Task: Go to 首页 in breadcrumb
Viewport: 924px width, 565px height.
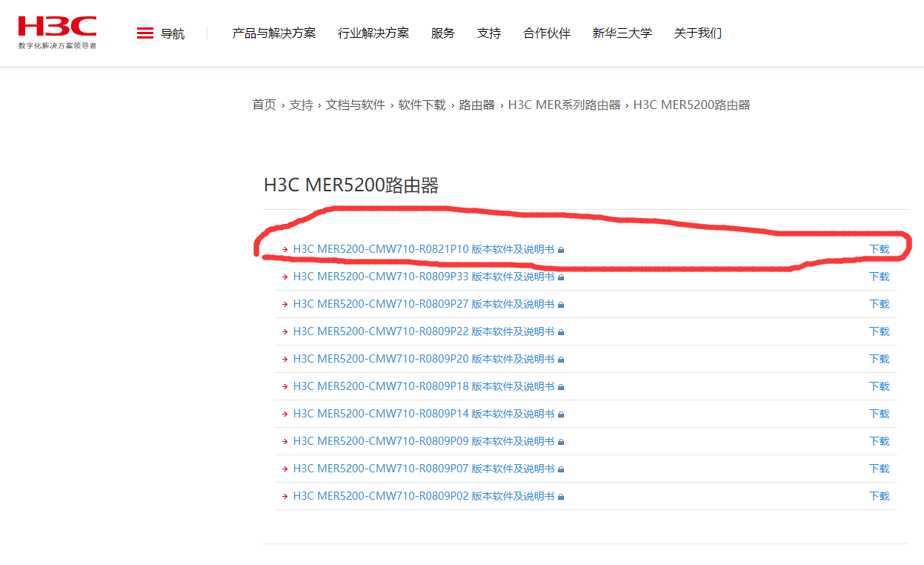Action: tap(264, 105)
